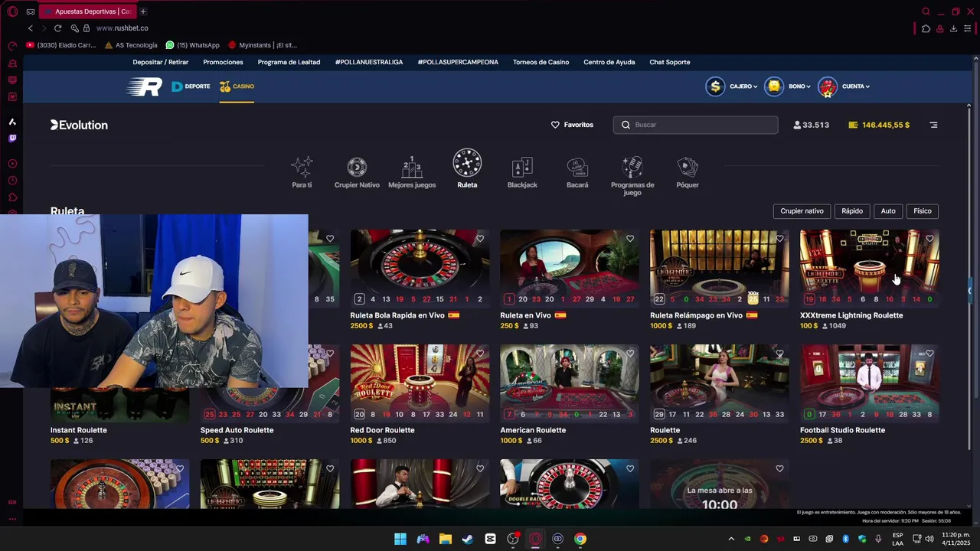Open Centro de Ayuda
980x551 pixels.
point(609,62)
